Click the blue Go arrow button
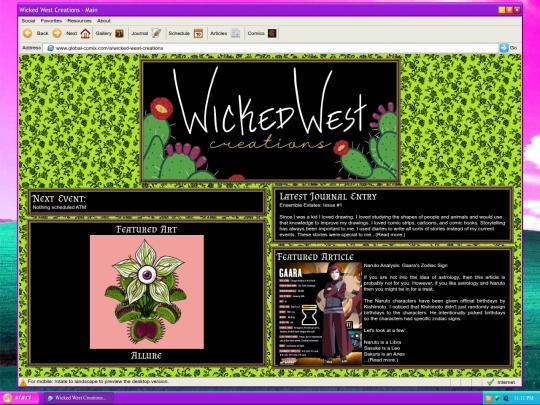The width and height of the screenshot is (540, 405). click(504, 48)
